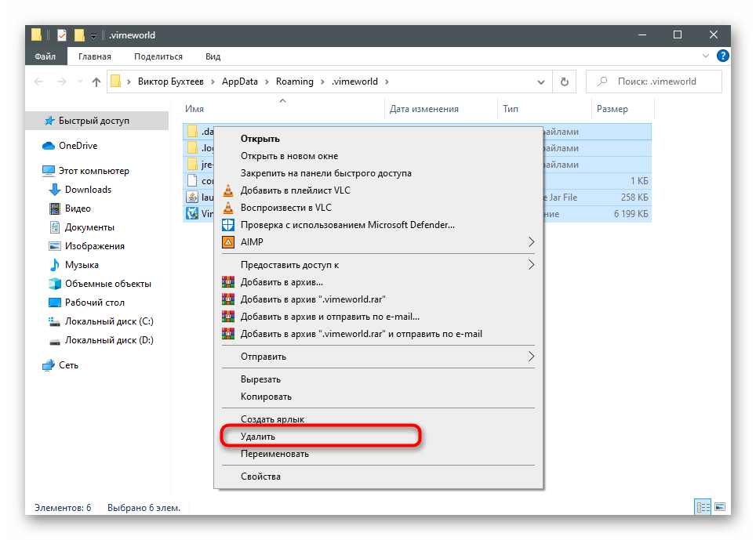The height and width of the screenshot is (540, 756).
Task: Expand the Отправить submenu arrow
Action: click(x=531, y=357)
